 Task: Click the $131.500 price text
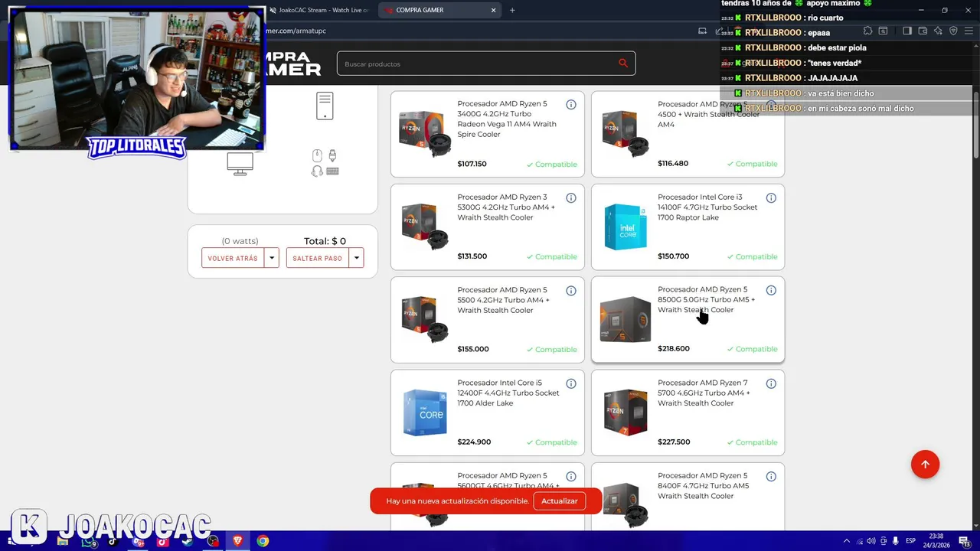pos(472,256)
